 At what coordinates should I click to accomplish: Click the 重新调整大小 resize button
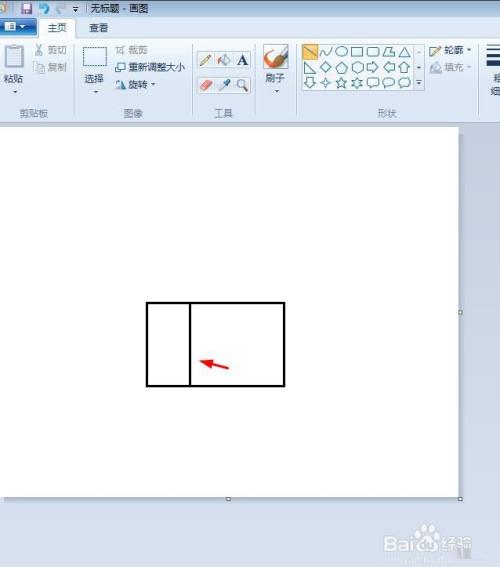[x=150, y=67]
